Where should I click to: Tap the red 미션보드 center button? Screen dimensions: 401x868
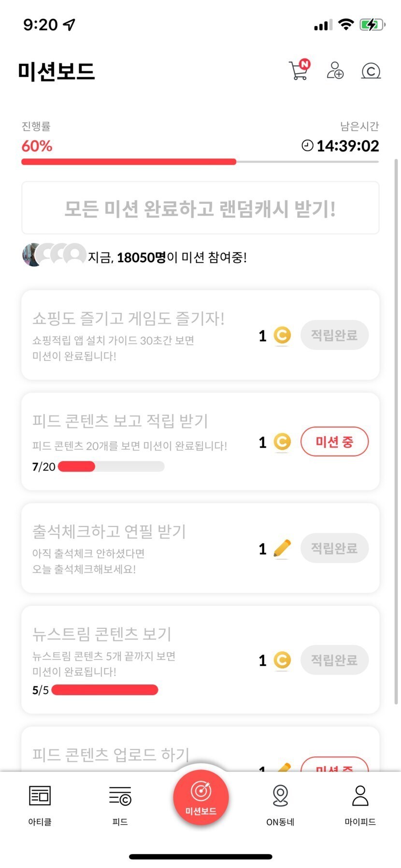pyautogui.click(x=200, y=797)
